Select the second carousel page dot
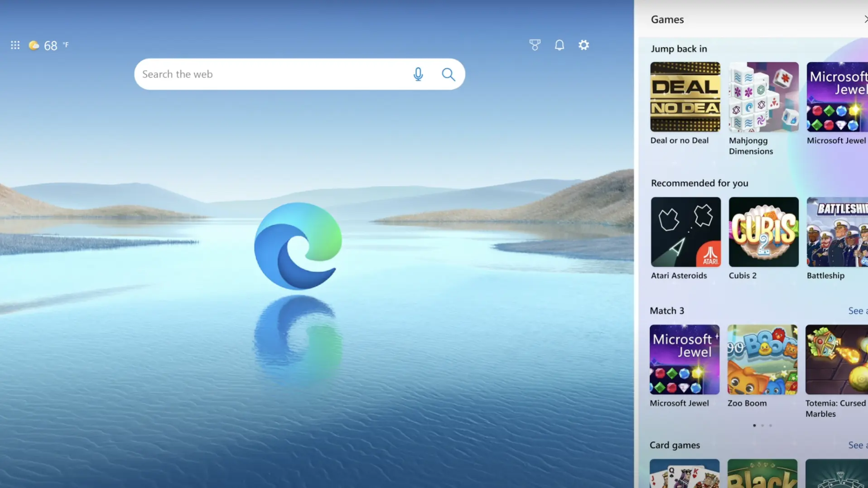The height and width of the screenshot is (488, 868). pyautogui.click(x=762, y=425)
